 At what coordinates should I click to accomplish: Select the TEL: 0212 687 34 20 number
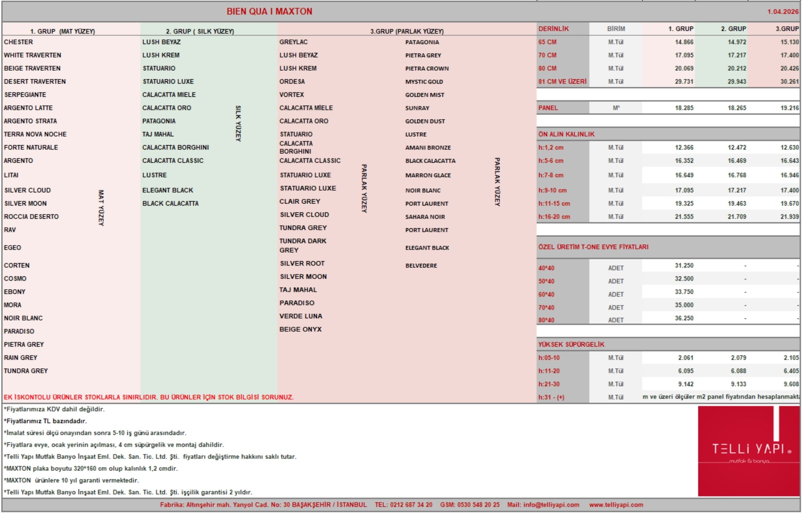(x=403, y=505)
